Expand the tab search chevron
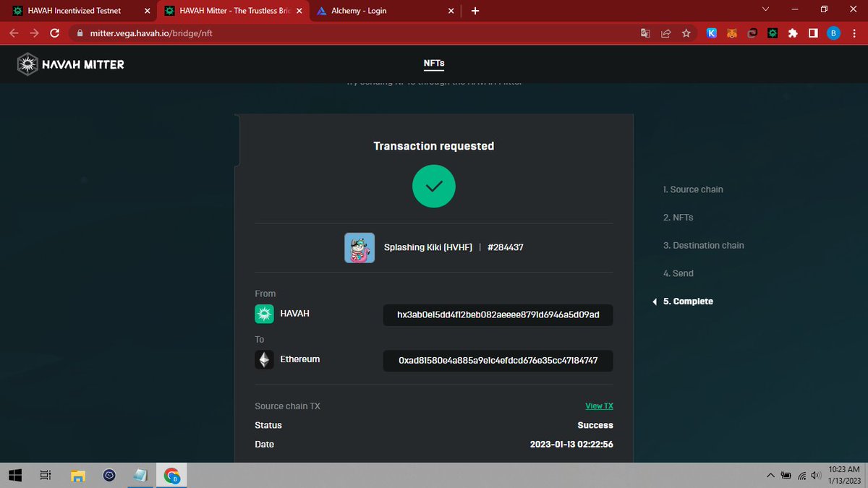868x488 pixels. click(766, 9)
